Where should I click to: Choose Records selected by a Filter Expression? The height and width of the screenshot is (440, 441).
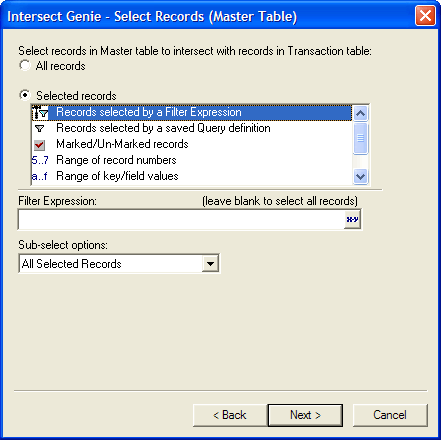tap(191, 112)
